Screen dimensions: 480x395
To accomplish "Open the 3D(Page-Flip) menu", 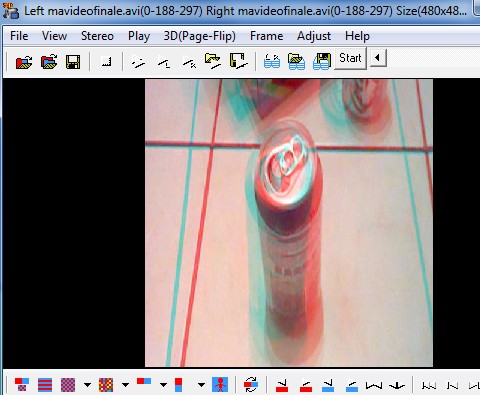I will (199, 36).
